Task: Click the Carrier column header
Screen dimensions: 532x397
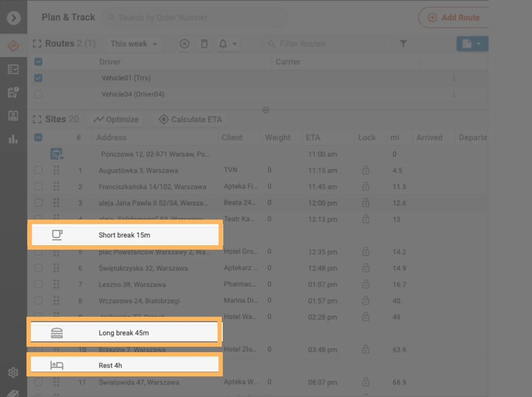Action: pyautogui.click(x=288, y=62)
